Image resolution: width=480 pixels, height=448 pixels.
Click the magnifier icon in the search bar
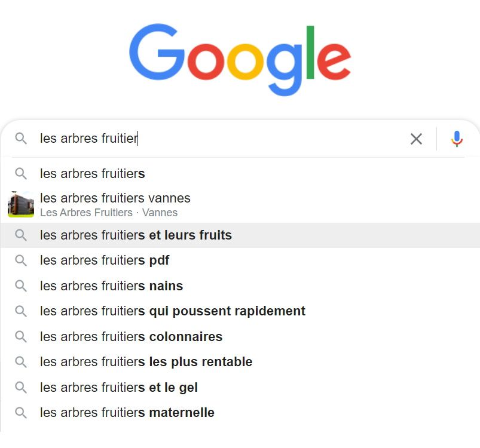pyautogui.click(x=22, y=139)
